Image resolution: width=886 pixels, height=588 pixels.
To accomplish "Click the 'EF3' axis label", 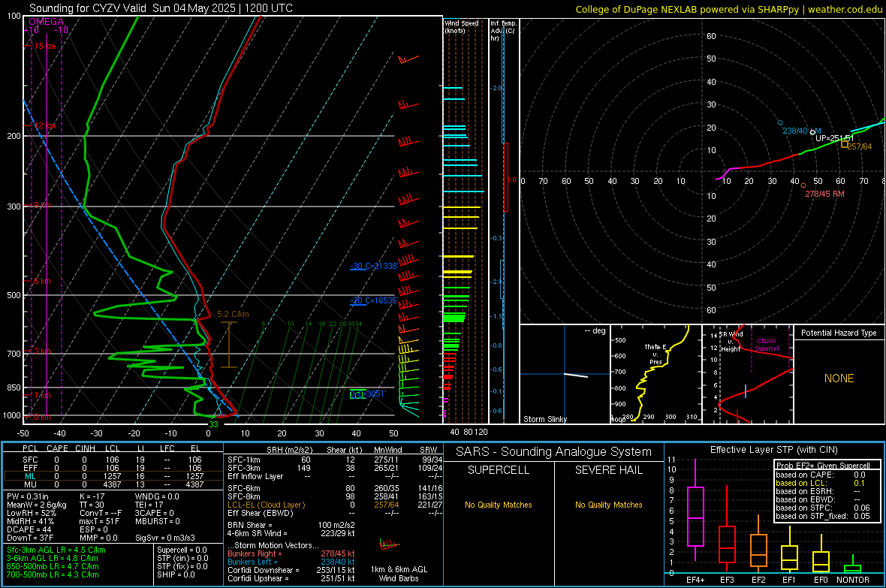I will 727,580.
